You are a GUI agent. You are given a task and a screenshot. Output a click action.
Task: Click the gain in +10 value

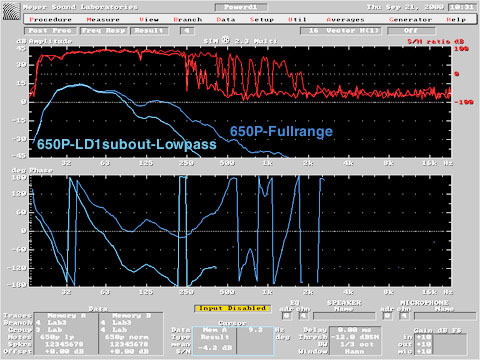[x=423, y=337]
